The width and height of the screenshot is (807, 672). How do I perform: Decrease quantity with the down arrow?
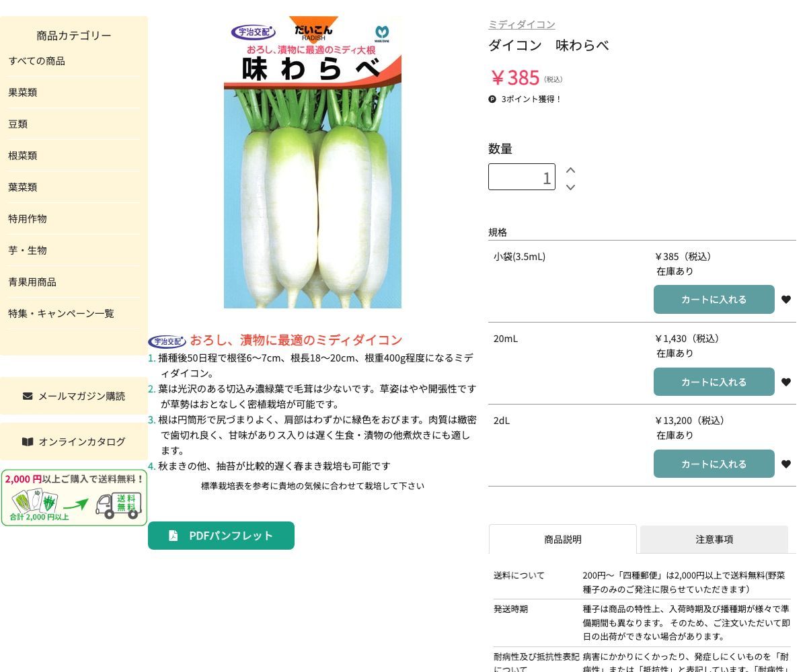(570, 187)
